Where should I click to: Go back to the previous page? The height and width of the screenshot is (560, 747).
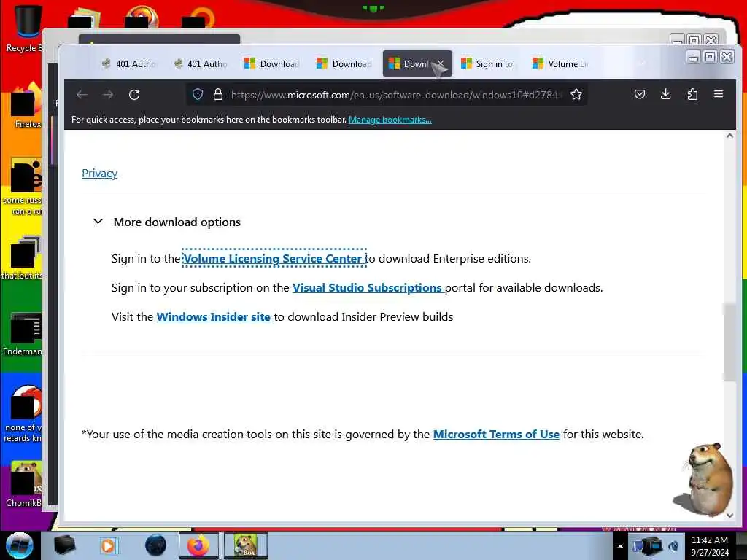(x=82, y=95)
